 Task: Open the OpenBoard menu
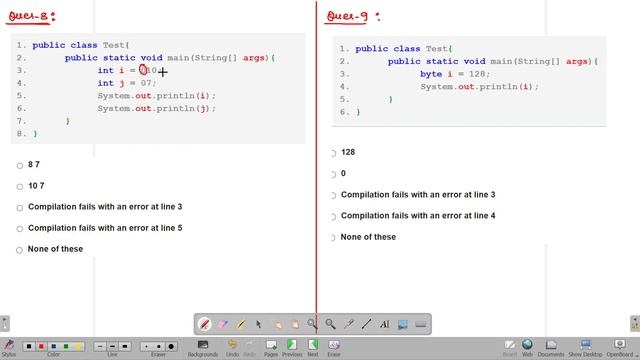[x=620, y=348]
